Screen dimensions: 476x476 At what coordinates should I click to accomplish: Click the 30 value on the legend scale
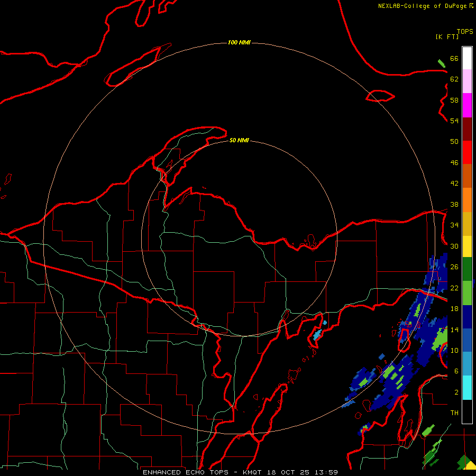(454, 246)
